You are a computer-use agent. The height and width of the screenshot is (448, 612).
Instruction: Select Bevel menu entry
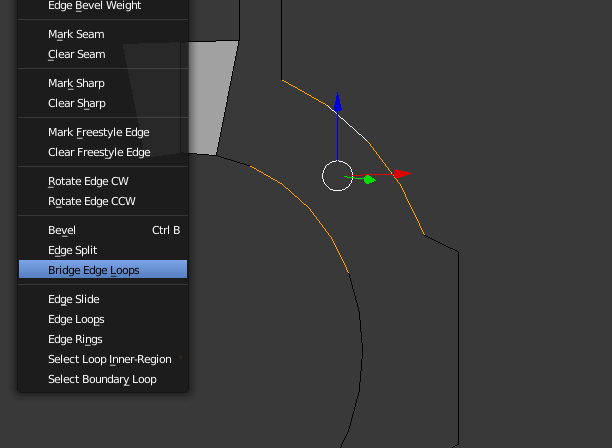pyautogui.click(x=103, y=230)
